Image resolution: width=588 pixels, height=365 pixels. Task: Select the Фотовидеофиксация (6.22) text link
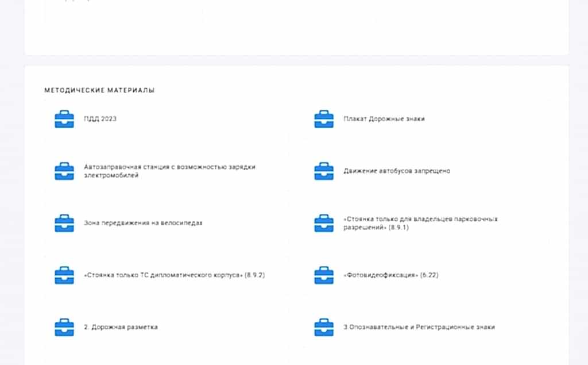pos(391,275)
